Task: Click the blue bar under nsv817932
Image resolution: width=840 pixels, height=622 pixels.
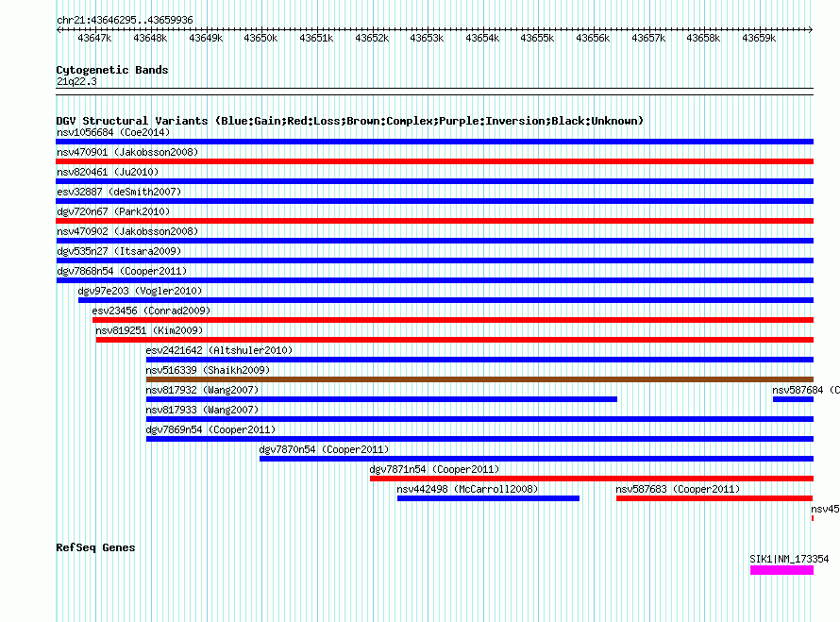Action: pos(381,399)
